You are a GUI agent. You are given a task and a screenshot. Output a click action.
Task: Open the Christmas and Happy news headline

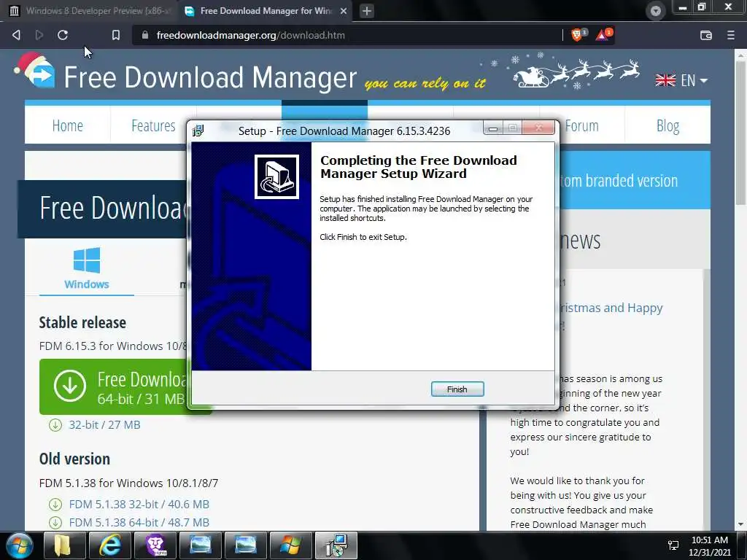pos(611,308)
